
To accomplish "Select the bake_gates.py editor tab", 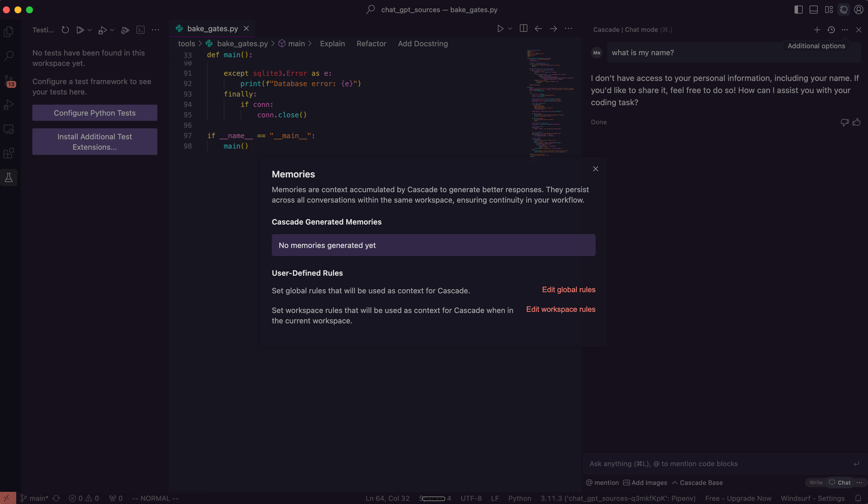I will point(212,29).
